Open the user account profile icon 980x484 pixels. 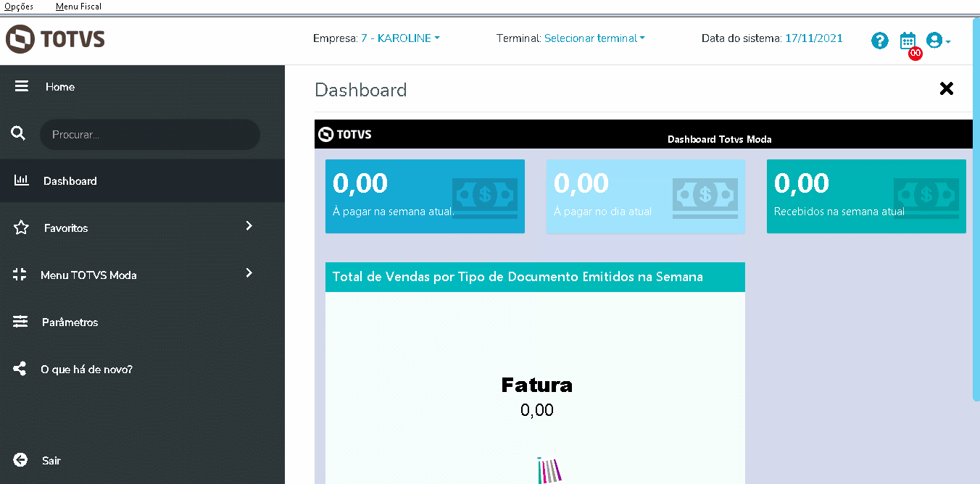coord(934,41)
